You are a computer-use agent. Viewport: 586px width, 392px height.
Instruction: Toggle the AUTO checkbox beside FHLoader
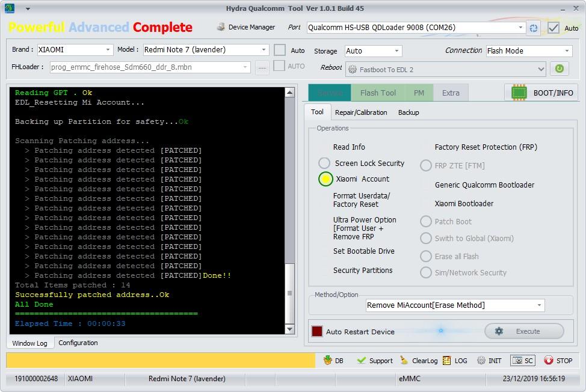click(x=279, y=66)
